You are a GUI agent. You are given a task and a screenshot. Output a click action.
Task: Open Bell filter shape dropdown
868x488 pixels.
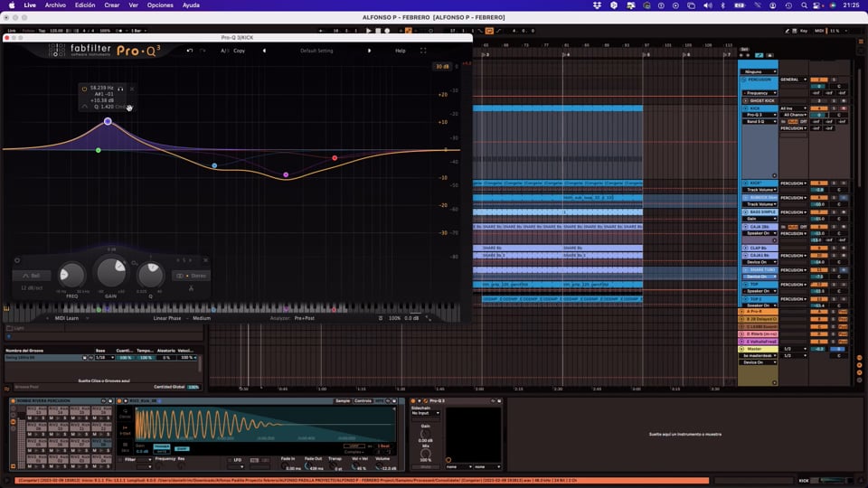[32, 276]
